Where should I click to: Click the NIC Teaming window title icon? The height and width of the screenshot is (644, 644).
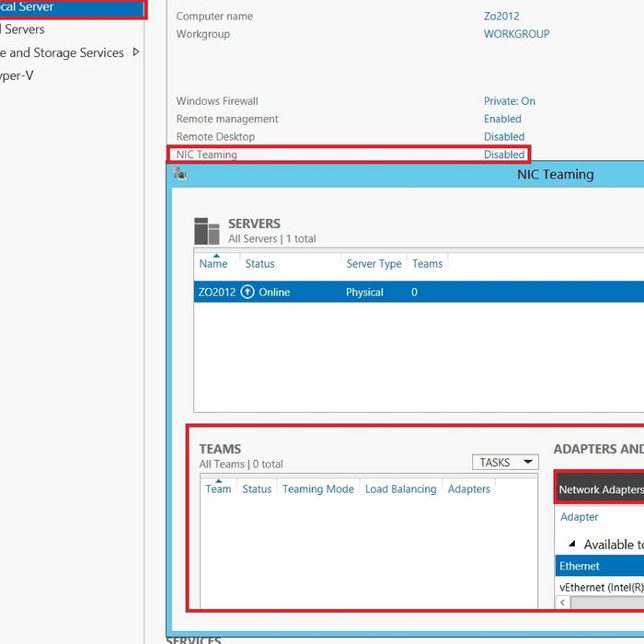click(180, 174)
